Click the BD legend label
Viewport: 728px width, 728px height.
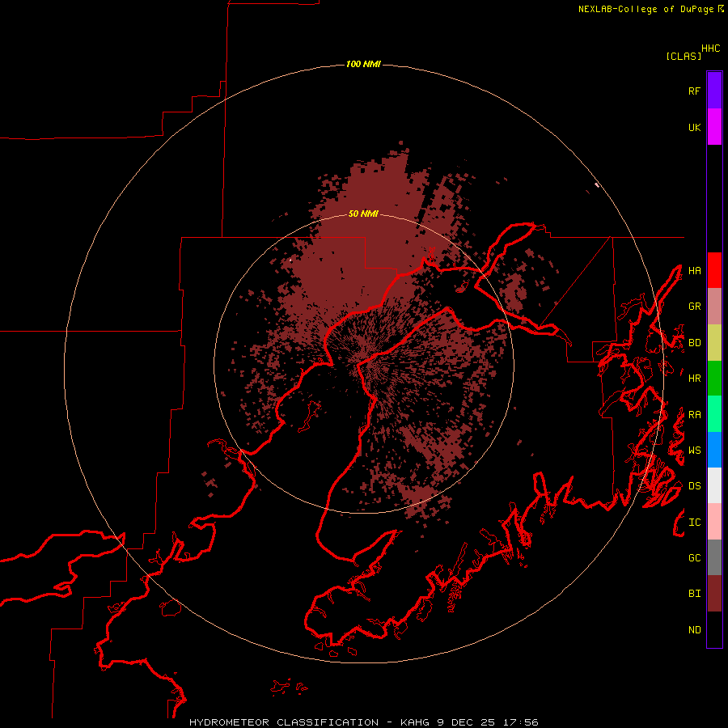[694, 343]
